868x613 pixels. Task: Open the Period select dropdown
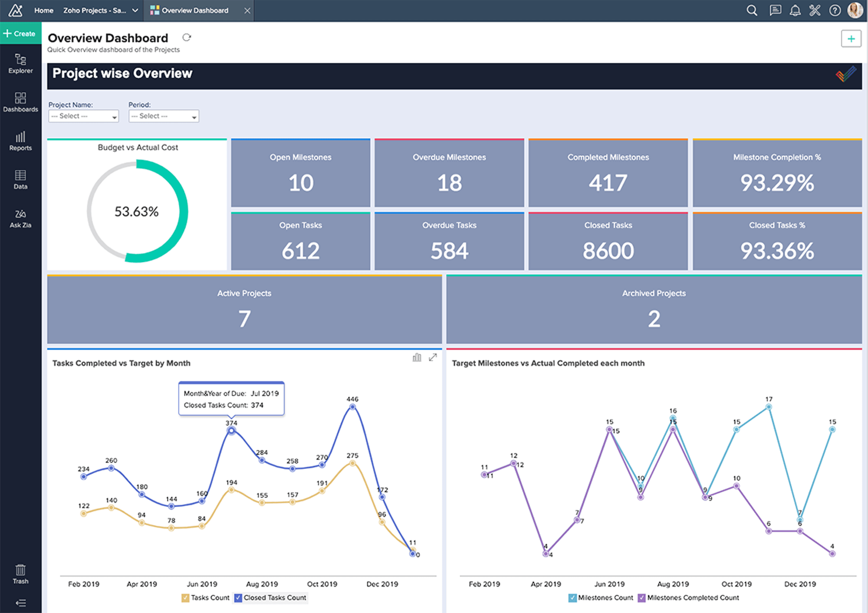(164, 116)
